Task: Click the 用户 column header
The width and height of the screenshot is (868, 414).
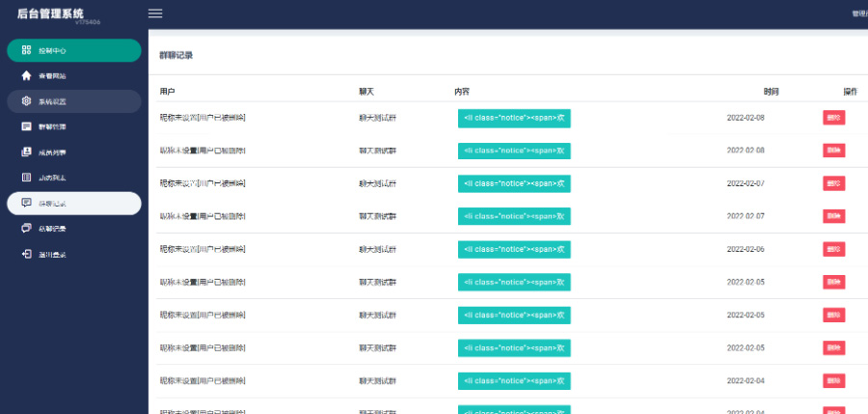Action: pos(167,92)
